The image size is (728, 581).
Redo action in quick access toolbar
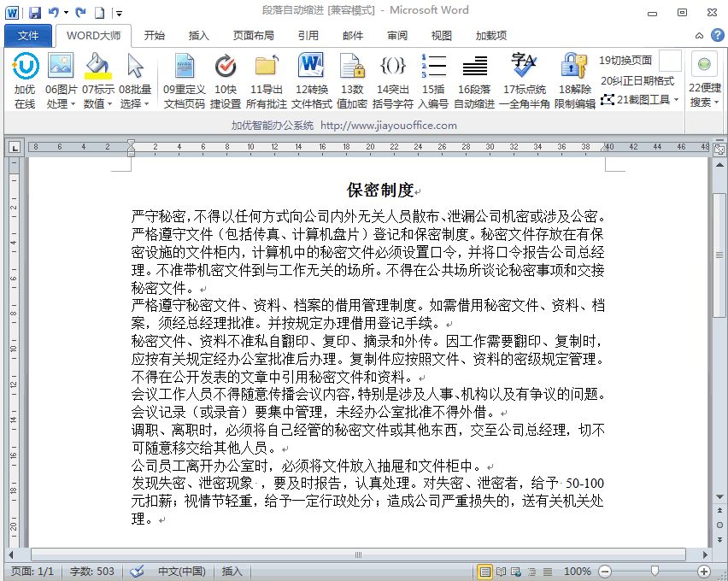pyautogui.click(x=81, y=13)
